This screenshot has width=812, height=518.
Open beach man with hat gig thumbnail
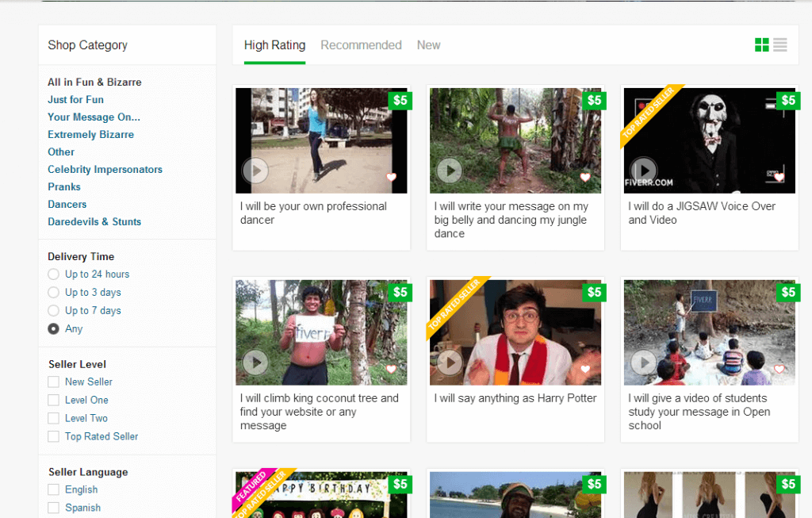point(515,495)
